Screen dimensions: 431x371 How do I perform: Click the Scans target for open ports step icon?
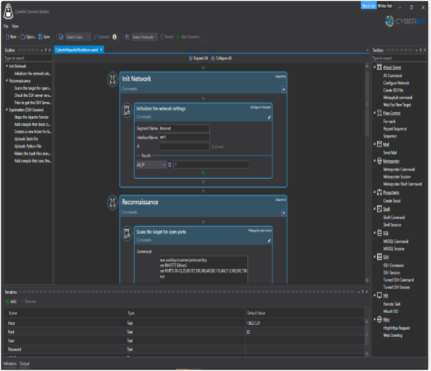click(x=127, y=234)
